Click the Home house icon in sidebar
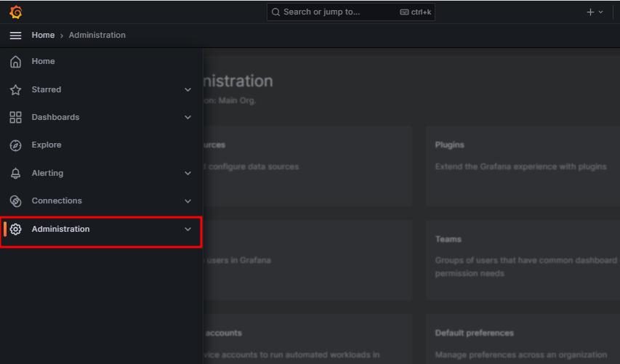Screen dimensions: 620x364 15,62
